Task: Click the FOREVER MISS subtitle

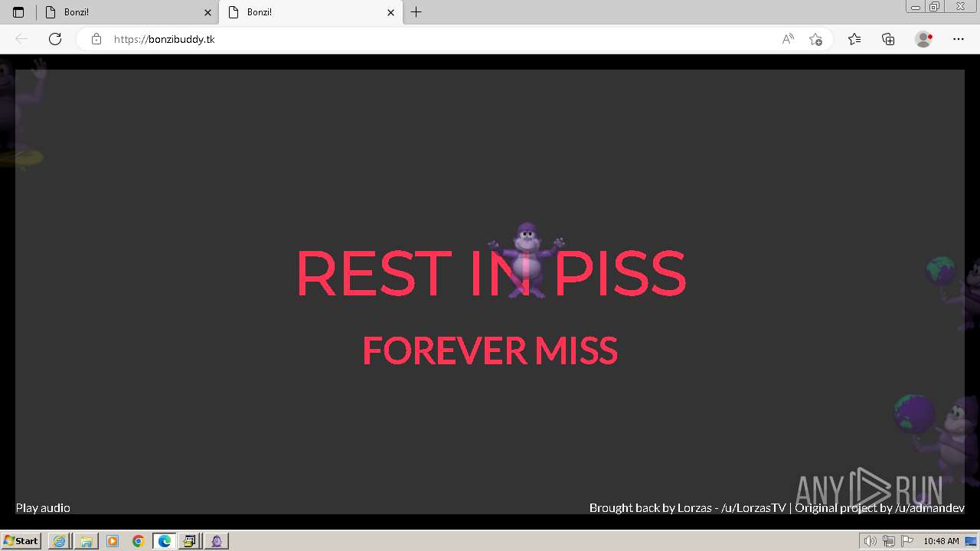Action: (490, 350)
